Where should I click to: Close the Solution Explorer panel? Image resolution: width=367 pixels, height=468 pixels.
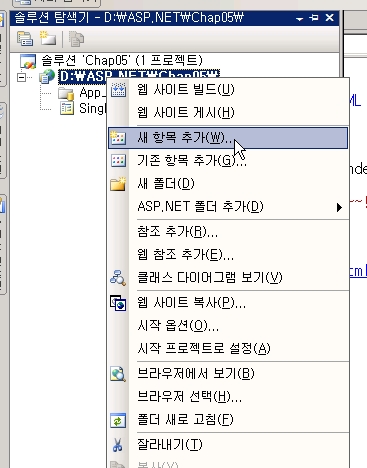point(329,18)
